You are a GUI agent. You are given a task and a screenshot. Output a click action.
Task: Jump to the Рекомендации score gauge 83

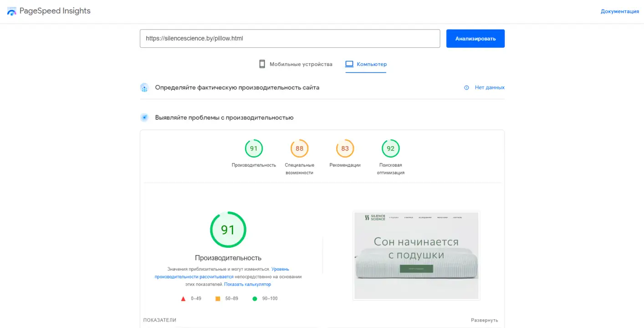[345, 149]
